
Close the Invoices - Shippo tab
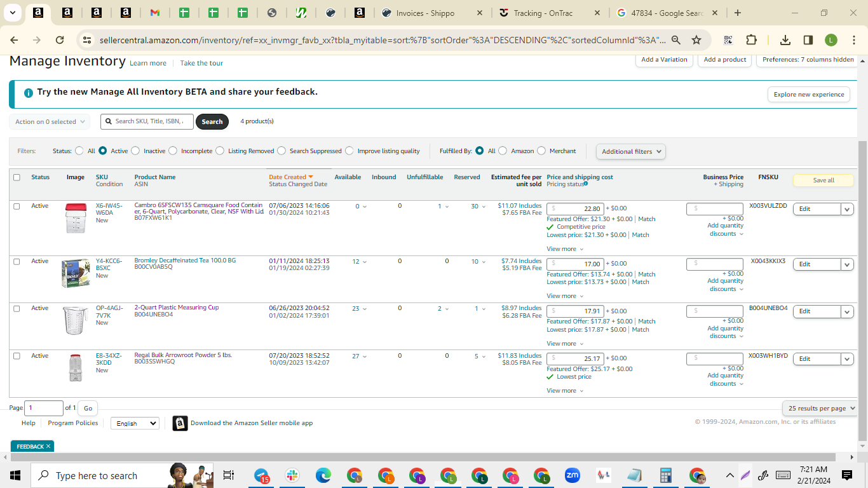pyautogui.click(x=480, y=13)
